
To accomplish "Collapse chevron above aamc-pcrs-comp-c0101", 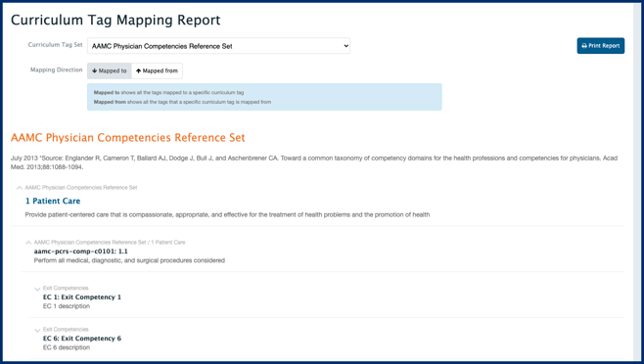I will 28,243.
